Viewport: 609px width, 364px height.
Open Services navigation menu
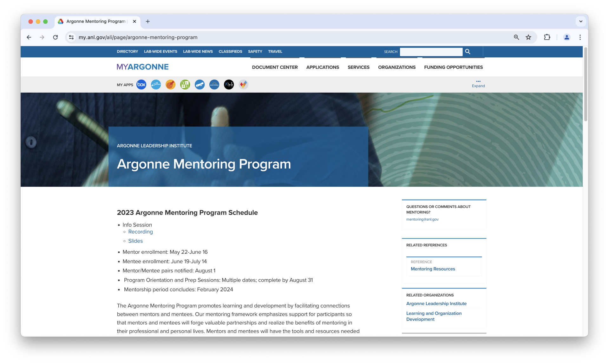pyautogui.click(x=358, y=67)
